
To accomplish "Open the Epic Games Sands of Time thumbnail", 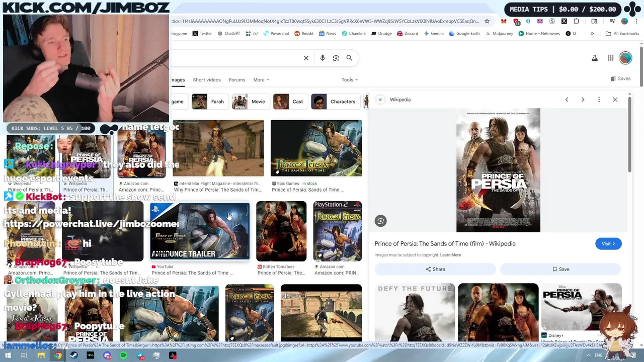I will click(x=316, y=148).
